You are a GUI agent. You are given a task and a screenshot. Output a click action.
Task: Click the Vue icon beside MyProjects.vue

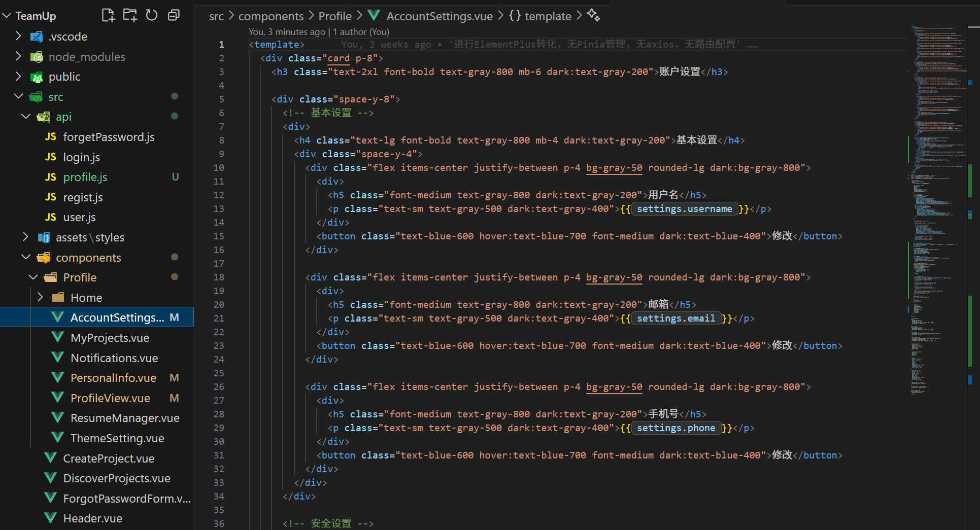pyautogui.click(x=58, y=338)
